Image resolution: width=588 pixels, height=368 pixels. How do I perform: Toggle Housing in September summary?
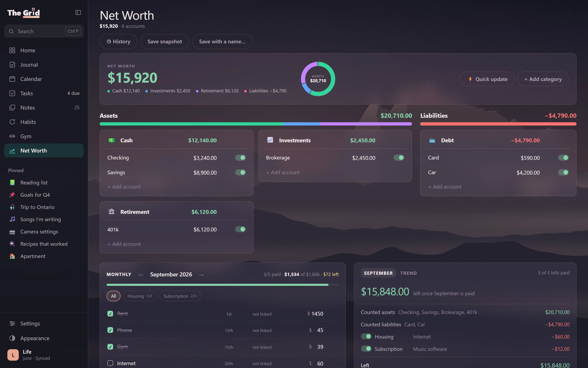click(x=366, y=336)
